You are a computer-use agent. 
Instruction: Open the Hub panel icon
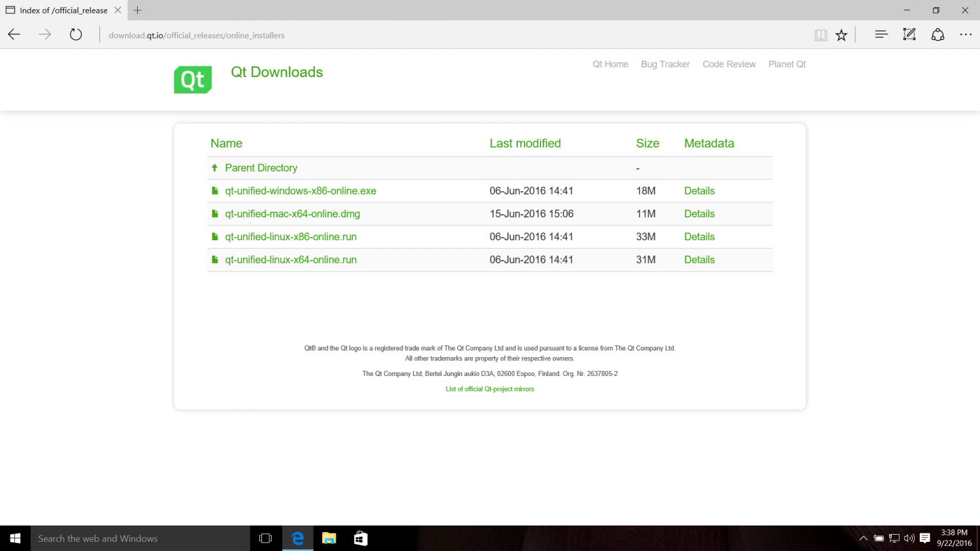pos(881,35)
